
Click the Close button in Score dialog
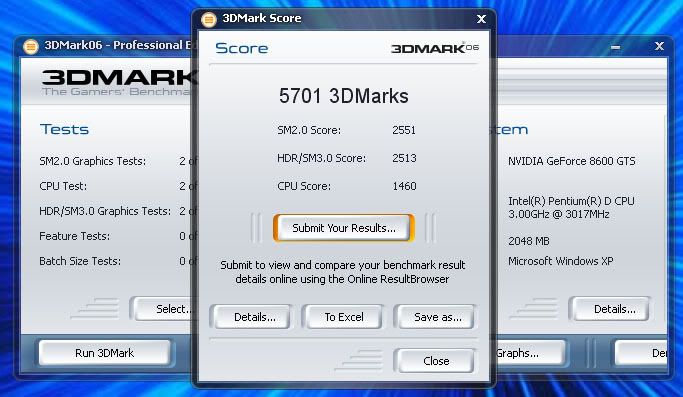point(436,361)
